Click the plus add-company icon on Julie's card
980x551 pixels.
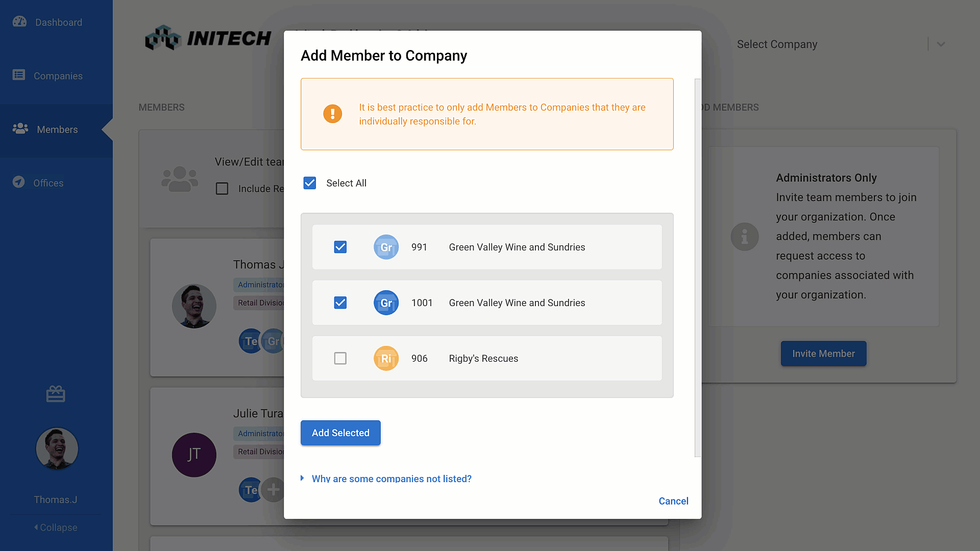click(274, 490)
